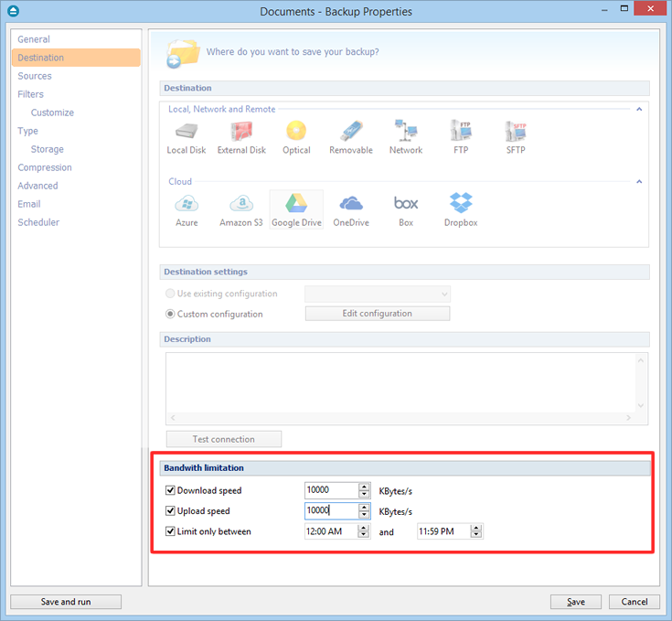
Task: Open the Filters page
Action: click(76, 94)
